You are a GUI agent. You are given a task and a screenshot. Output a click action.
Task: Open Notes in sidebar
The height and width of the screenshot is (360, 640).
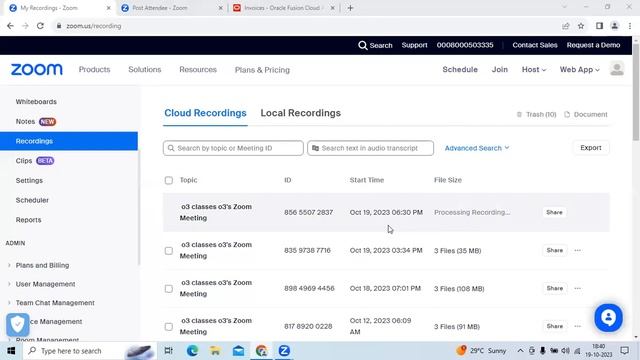[25, 122]
